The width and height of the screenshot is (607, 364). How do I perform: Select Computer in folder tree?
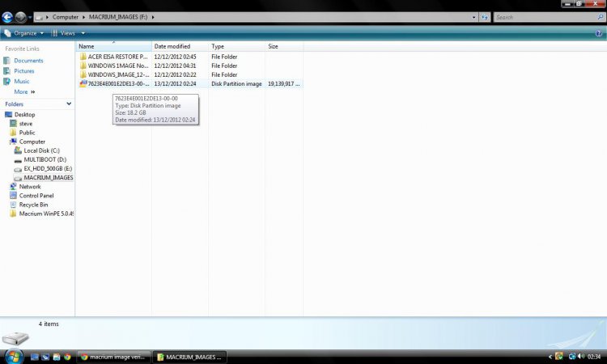32,142
